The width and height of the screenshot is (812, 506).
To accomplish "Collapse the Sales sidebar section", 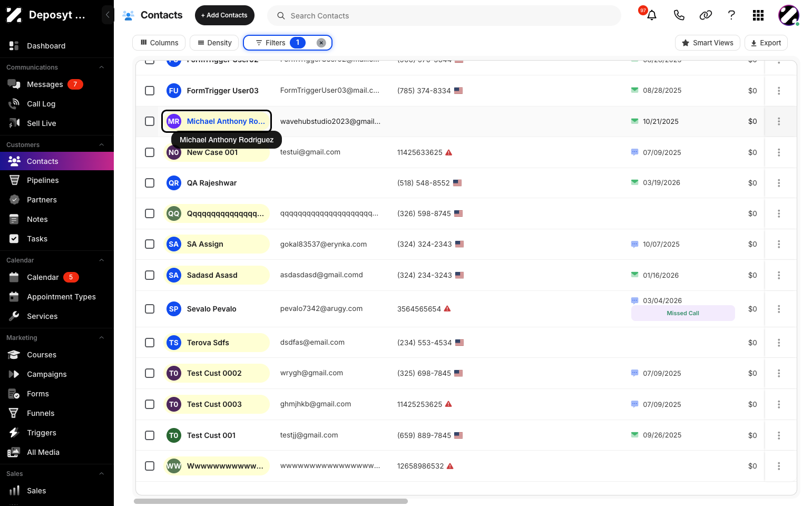I will coord(102,474).
